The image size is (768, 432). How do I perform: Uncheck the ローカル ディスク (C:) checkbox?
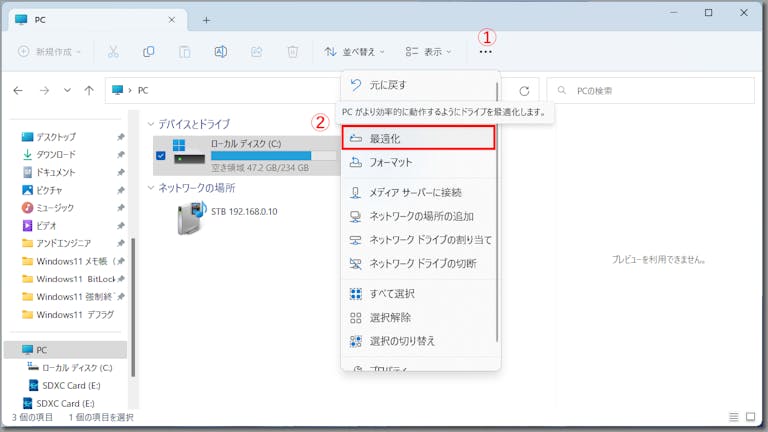coord(161,156)
